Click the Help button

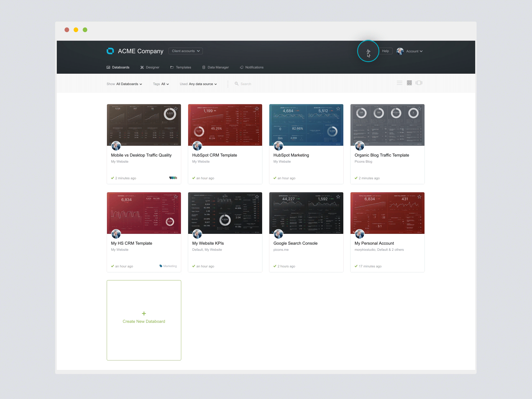pos(385,51)
